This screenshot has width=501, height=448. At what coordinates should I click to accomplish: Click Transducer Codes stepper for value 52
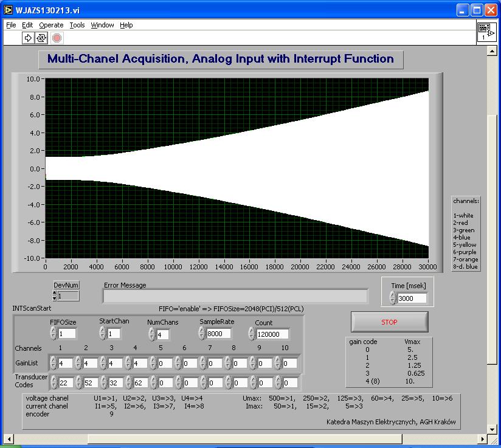78,382
